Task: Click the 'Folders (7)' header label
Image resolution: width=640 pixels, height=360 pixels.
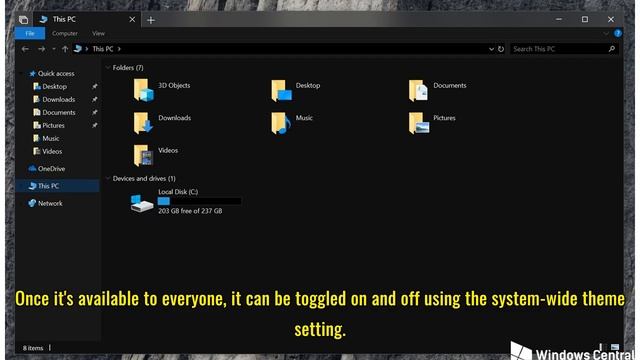Action: point(128,68)
